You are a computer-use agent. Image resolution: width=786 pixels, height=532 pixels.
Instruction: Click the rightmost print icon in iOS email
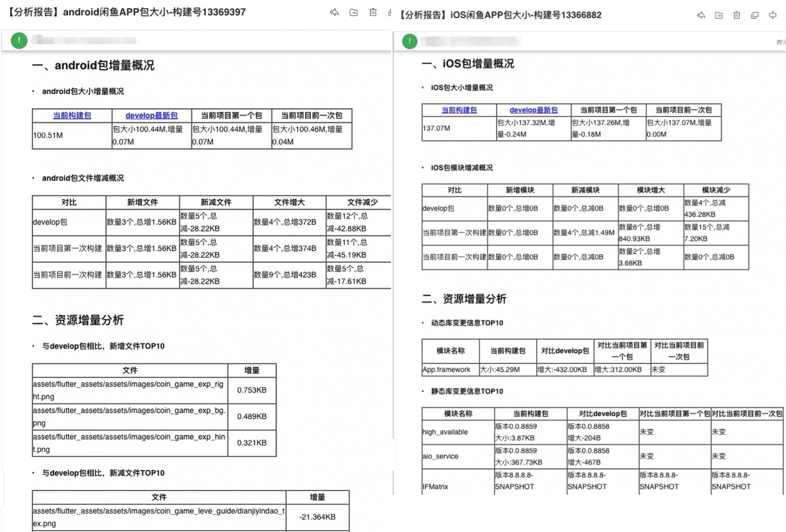[x=773, y=15]
